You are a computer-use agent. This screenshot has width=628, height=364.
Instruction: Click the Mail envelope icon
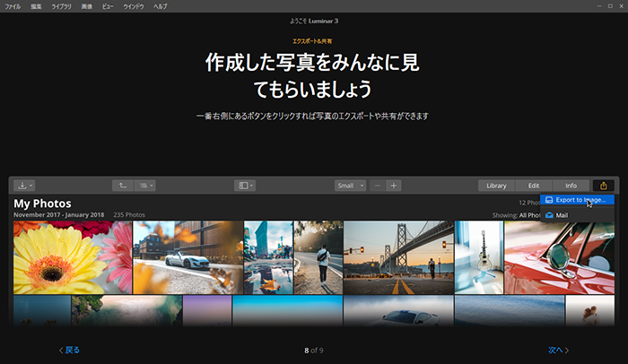(x=549, y=215)
